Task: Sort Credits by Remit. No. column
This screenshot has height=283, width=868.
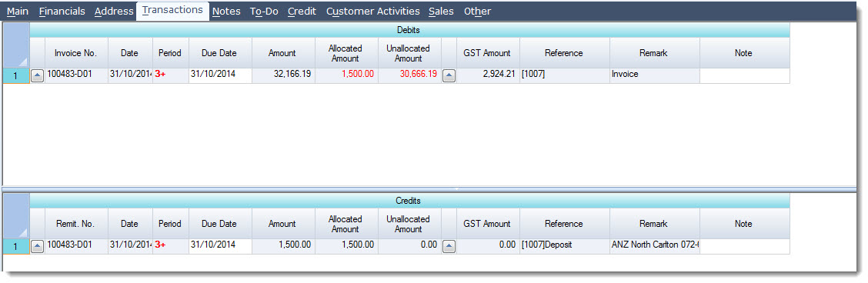Action: [x=76, y=224]
